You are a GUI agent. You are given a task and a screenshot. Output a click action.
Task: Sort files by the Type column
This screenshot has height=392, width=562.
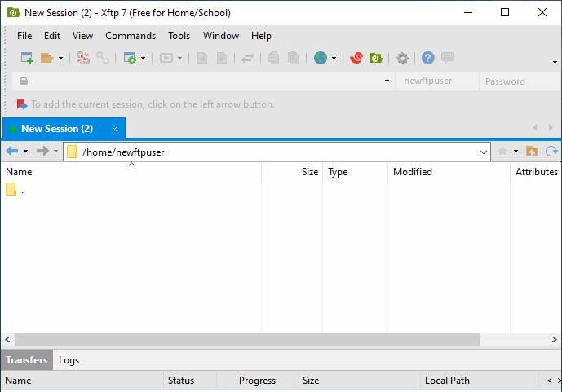pyautogui.click(x=355, y=172)
